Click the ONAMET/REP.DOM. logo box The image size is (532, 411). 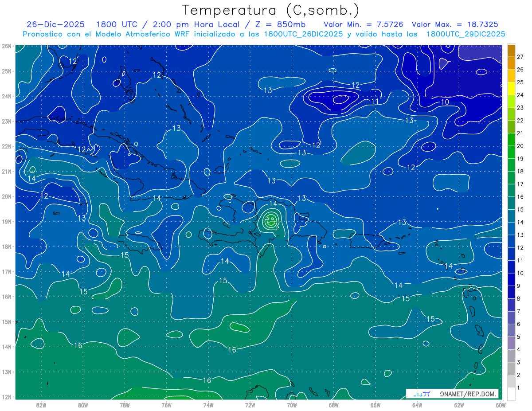(x=452, y=394)
